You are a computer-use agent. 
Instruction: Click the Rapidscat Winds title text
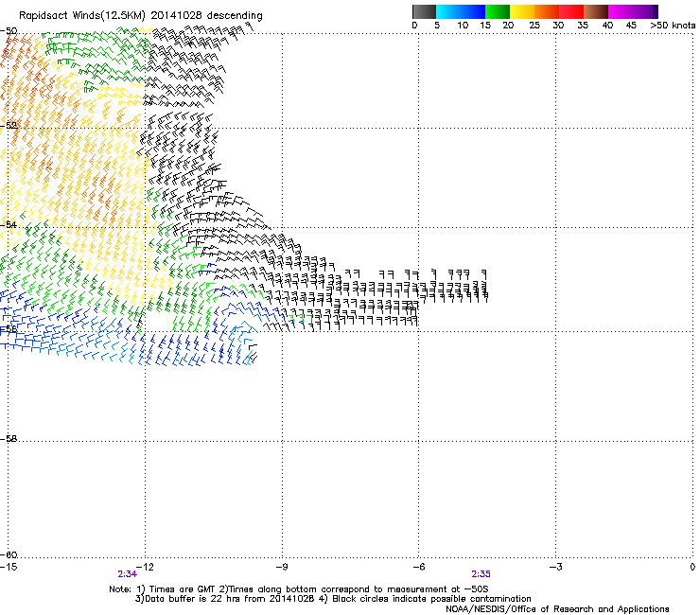141,15
